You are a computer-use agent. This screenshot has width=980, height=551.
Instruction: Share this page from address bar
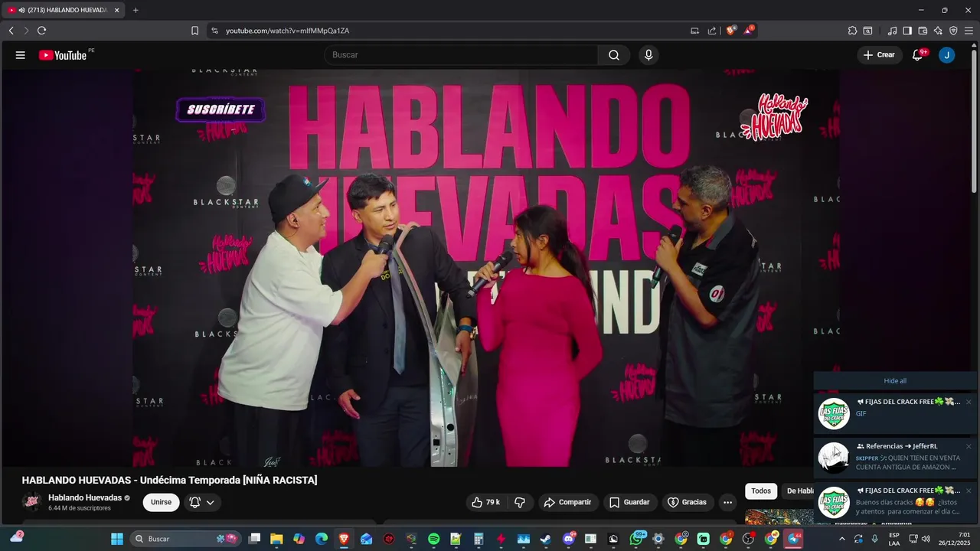coord(712,31)
